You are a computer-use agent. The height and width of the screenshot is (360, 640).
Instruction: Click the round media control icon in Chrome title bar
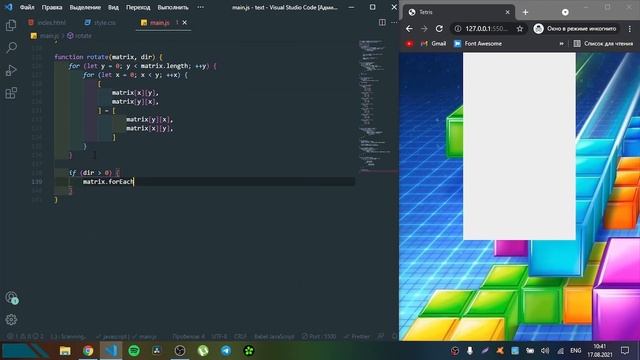pyautogui.click(x=565, y=12)
